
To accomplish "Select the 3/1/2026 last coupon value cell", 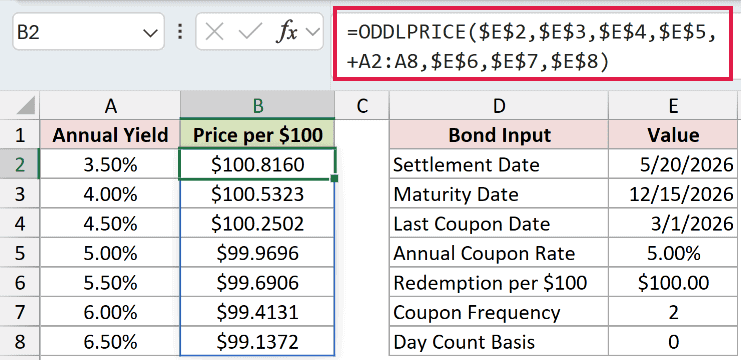I will click(673, 223).
